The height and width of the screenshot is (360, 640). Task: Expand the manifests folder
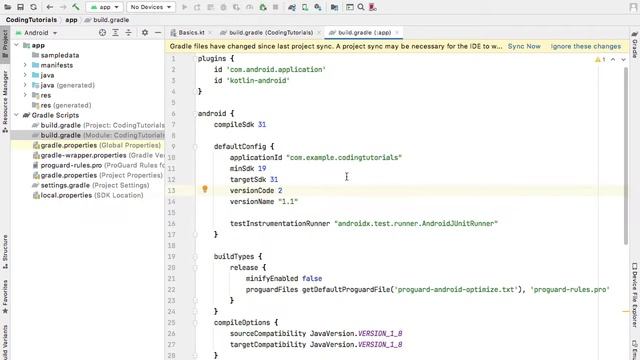click(25, 65)
